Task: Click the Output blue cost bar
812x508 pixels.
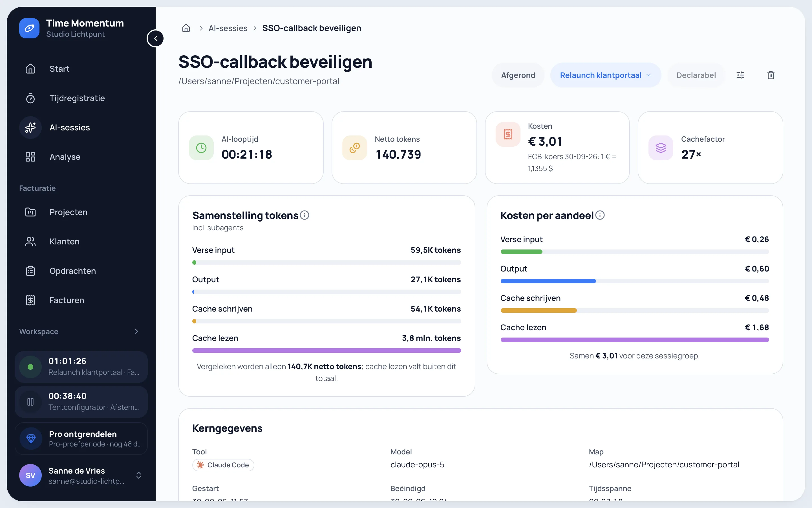Action: (x=548, y=281)
